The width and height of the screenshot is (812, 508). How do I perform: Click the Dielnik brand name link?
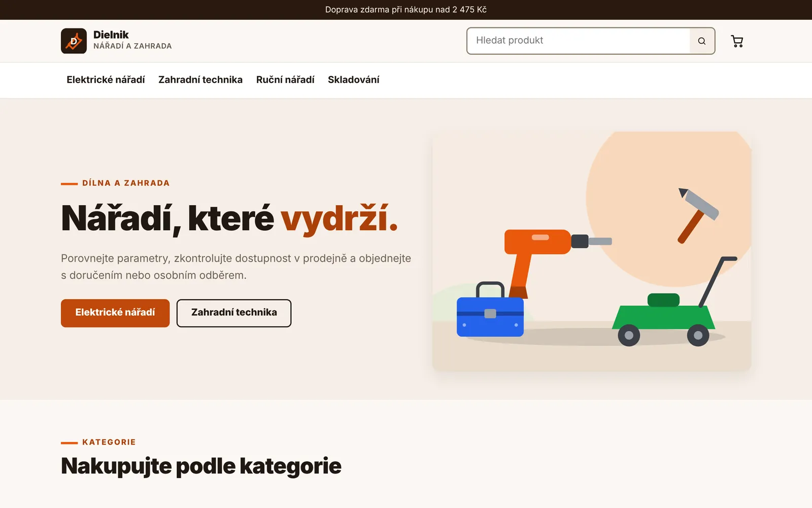(x=111, y=35)
